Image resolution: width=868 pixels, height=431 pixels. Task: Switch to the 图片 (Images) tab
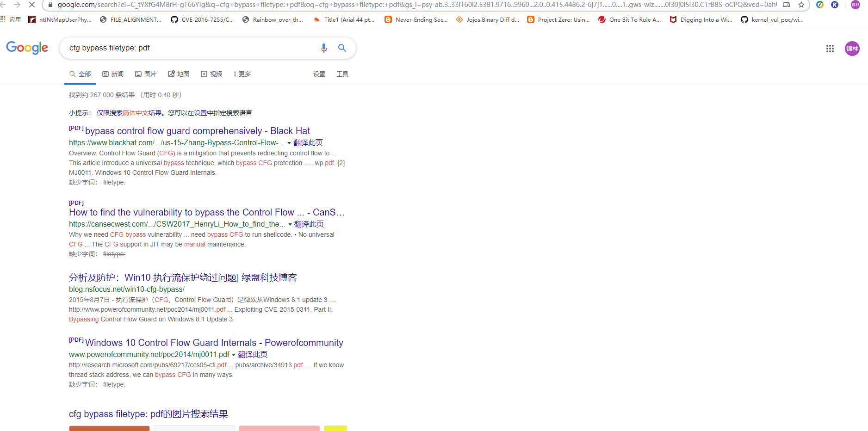(x=146, y=74)
